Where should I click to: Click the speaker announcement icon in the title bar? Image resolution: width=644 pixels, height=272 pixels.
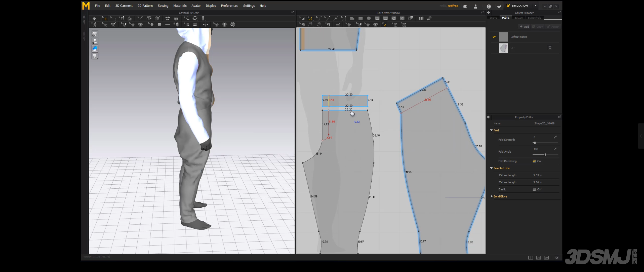click(x=465, y=6)
